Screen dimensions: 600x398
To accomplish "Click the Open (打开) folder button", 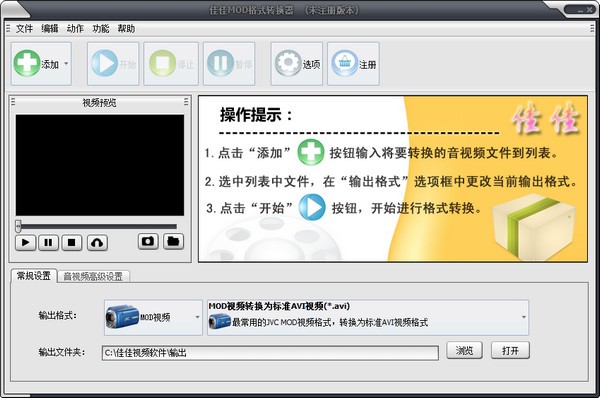I will pos(510,350).
